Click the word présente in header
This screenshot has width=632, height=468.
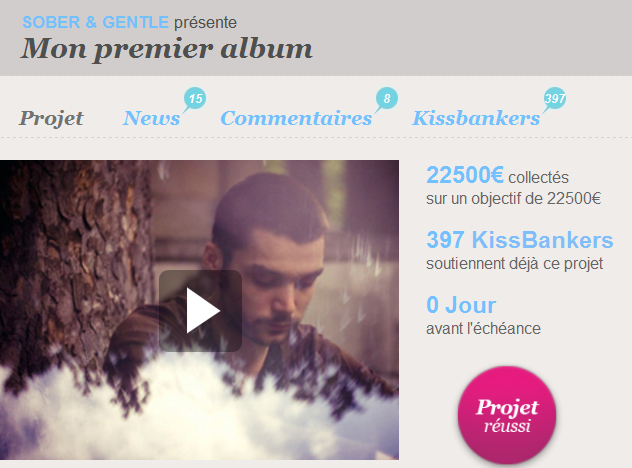(x=205, y=23)
